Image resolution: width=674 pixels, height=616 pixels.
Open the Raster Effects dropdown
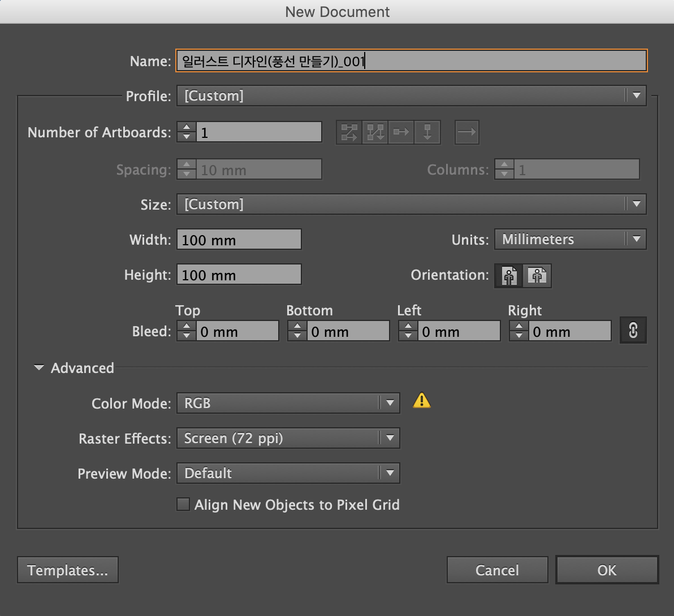coord(288,438)
